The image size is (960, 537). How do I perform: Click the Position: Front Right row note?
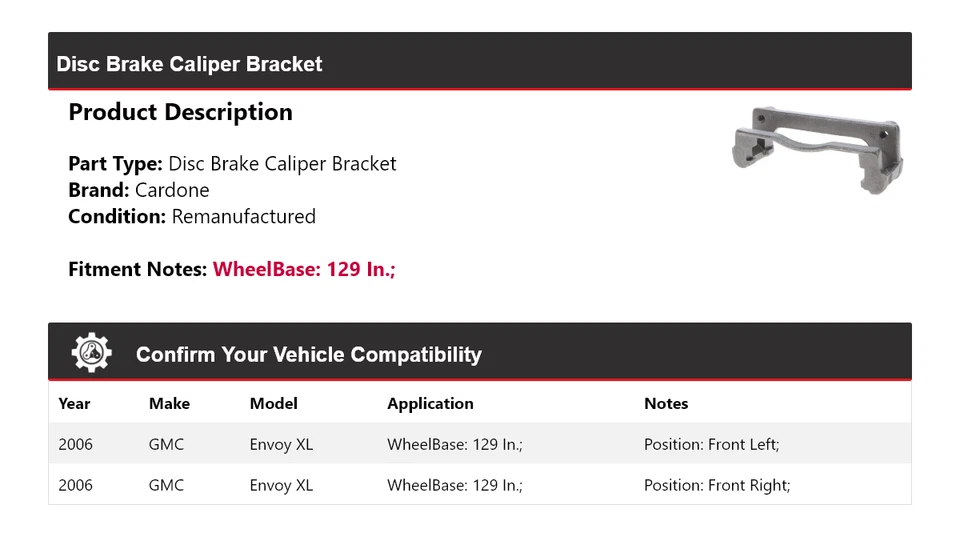coord(717,486)
